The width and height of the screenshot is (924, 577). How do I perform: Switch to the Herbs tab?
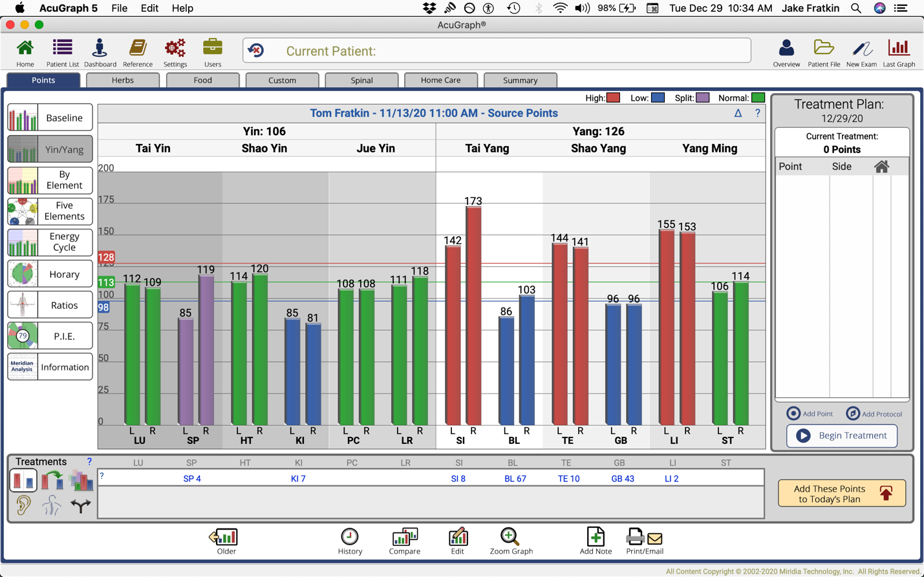122,80
